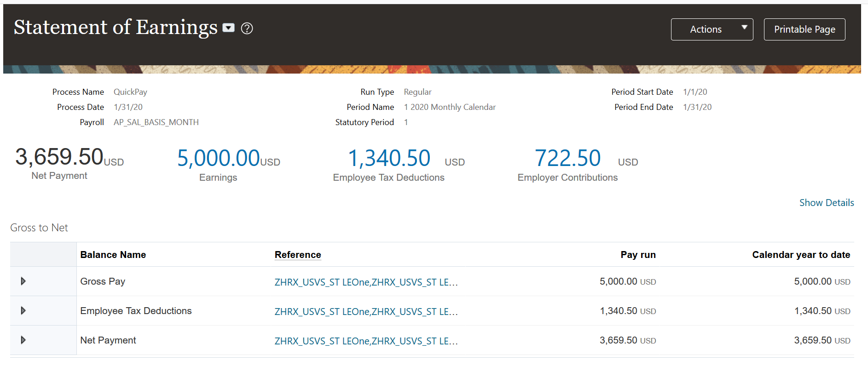Open the Statement of Earnings title dropdown icon
Image resolution: width=868 pixels, height=372 pixels.
click(x=229, y=29)
